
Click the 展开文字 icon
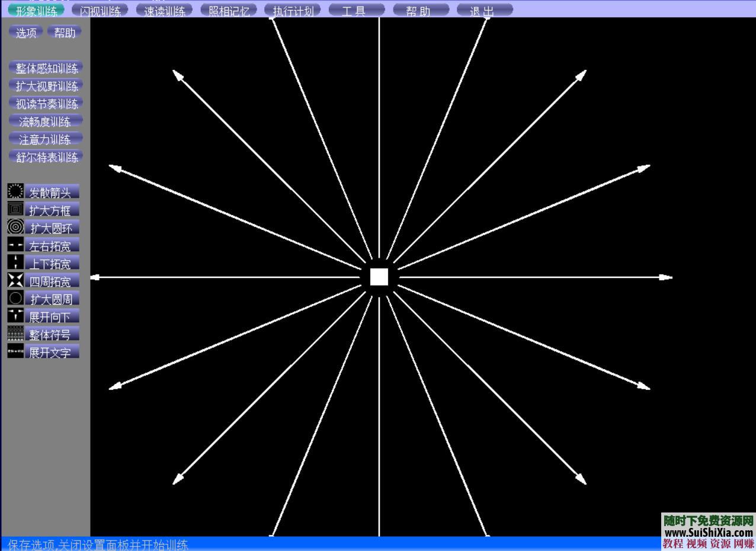(x=15, y=351)
